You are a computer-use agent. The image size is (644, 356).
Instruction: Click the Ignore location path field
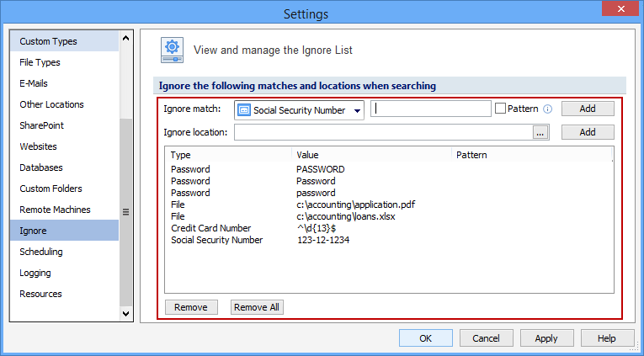383,132
